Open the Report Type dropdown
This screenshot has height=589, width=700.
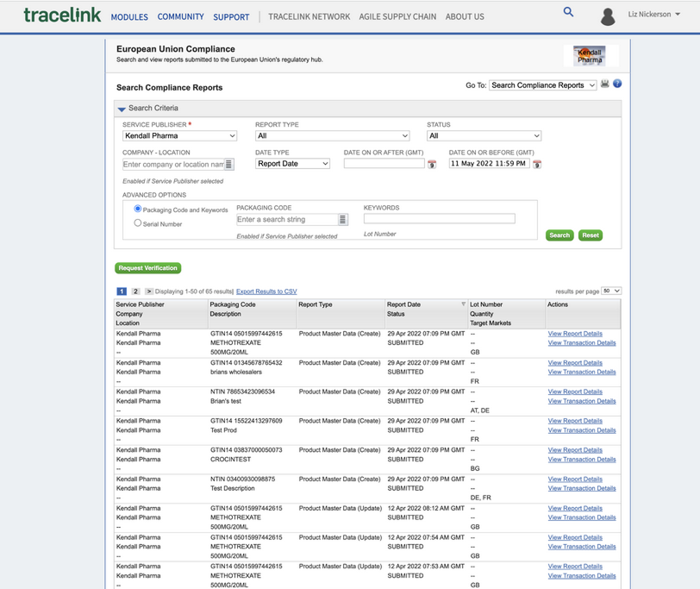[x=333, y=135]
